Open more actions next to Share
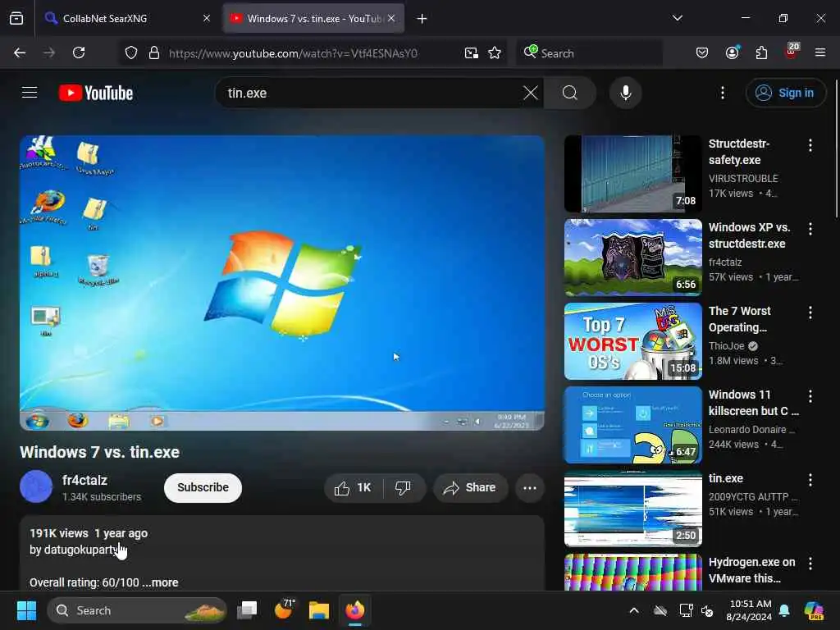Screen dimensions: 840x630 pyautogui.click(x=530, y=487)
